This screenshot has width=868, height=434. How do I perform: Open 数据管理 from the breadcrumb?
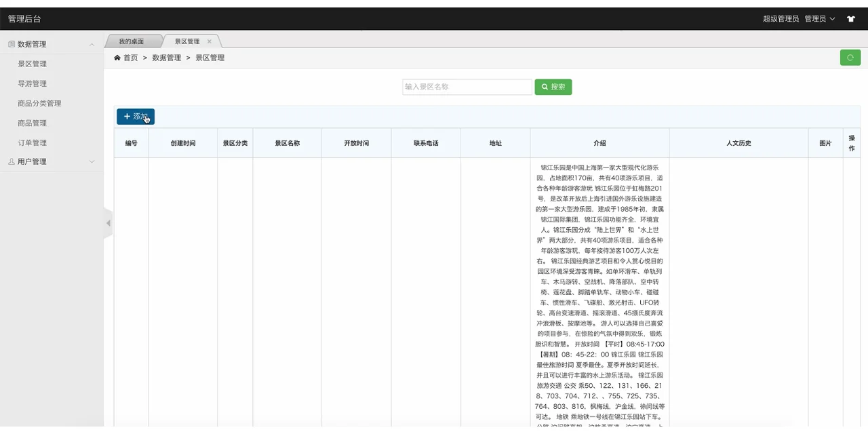166,58
